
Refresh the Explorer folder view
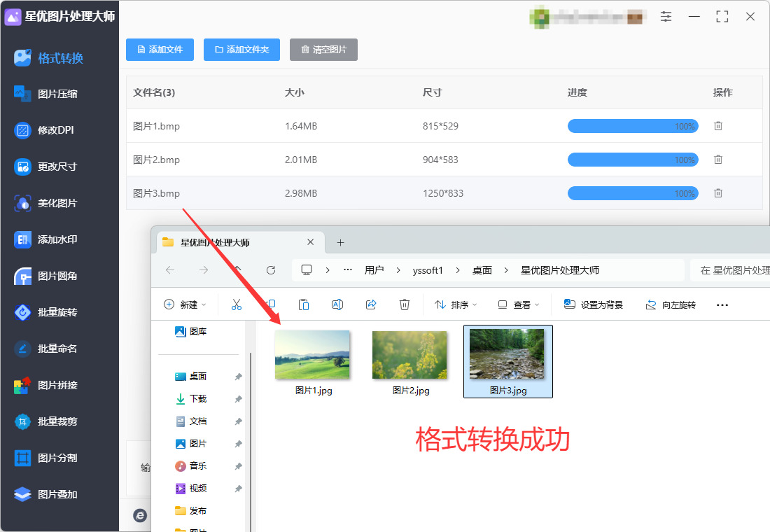[x=271, y=270]
